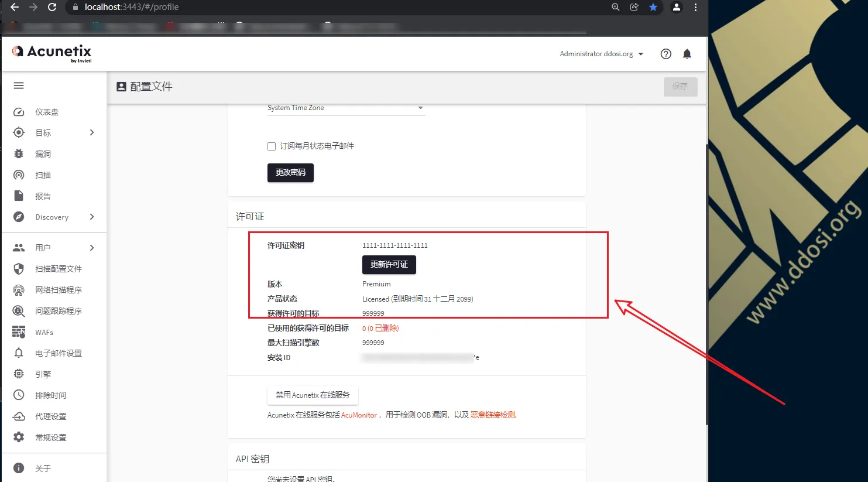868x482 pixels.
Task: Expand the 目标 submenu chevron
Action: click(92, 133)
